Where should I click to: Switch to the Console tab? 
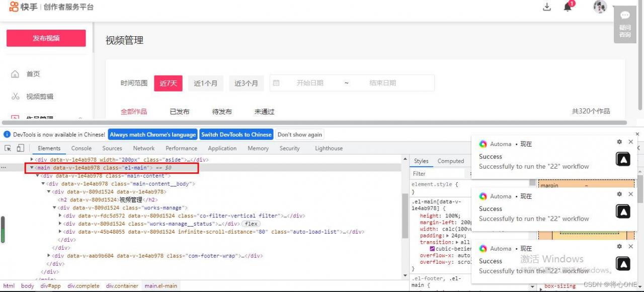click(82, 148)
